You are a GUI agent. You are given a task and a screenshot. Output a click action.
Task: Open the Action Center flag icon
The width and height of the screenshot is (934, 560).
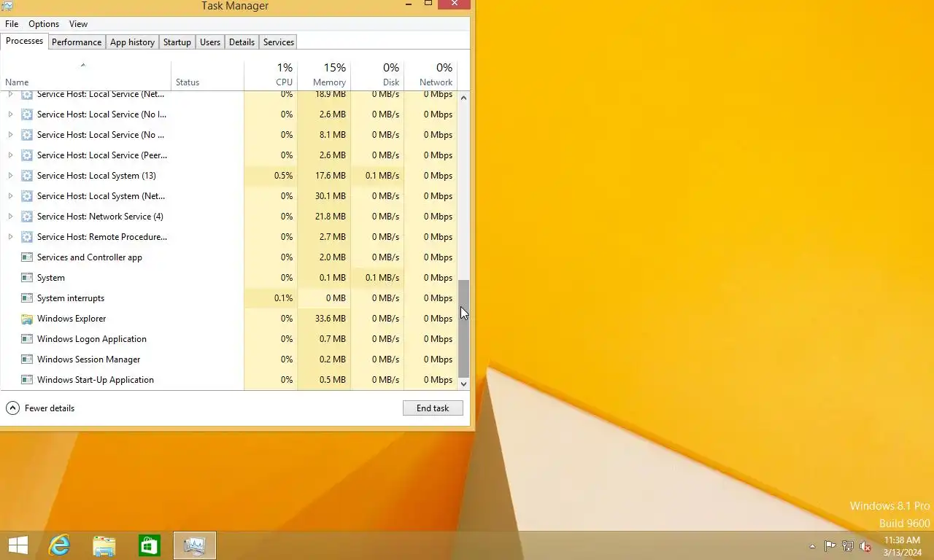pos(830,546)
